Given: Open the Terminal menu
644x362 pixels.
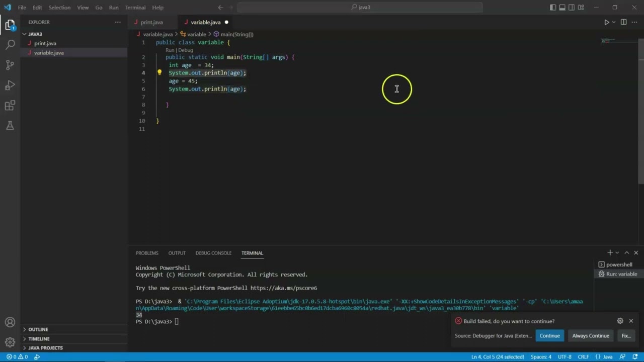Looking at the screenshot, I should (x=135, y=8).
